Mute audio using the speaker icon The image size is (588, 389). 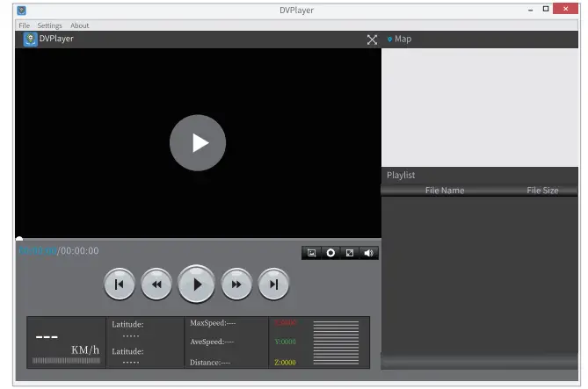[x=368, y=253]
